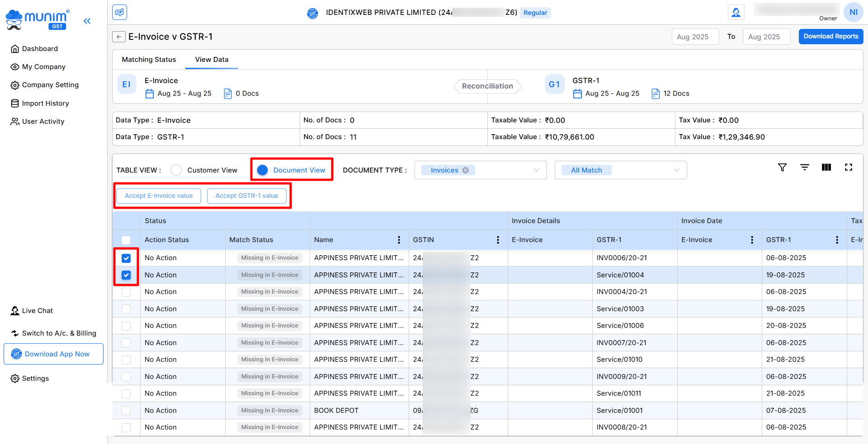Check the INV0004/20-21 row checkbox
Screen dimensions: 868x444
126,292
